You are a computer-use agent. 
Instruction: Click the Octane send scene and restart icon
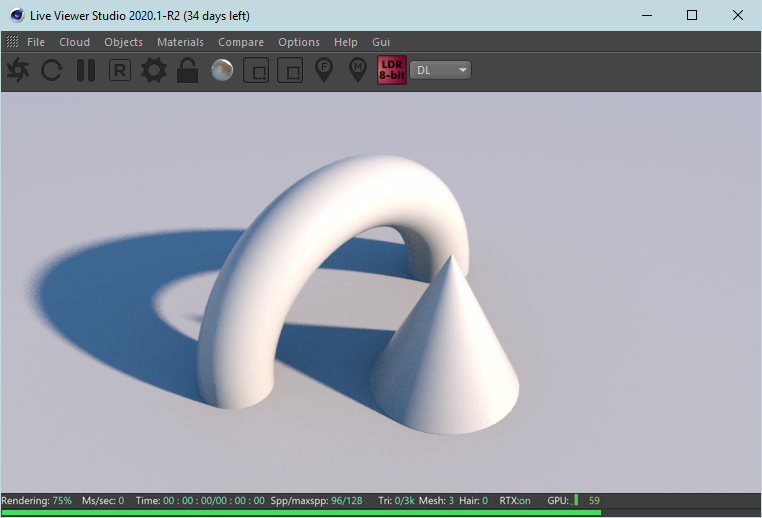[18, 70]
